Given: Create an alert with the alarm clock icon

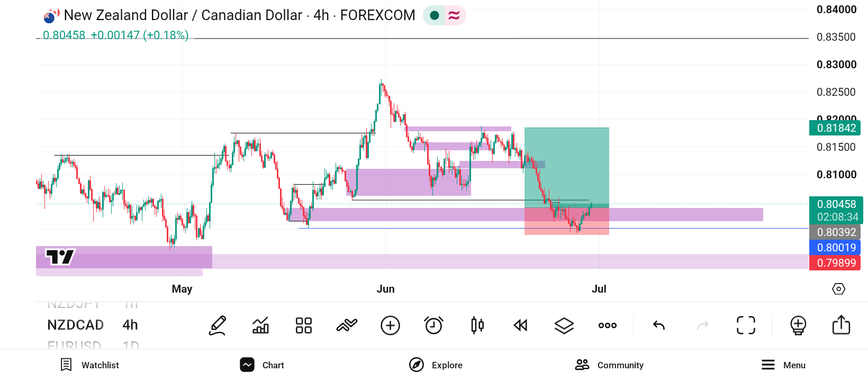Looking at the screenshot, I should (x=433, y=325).
